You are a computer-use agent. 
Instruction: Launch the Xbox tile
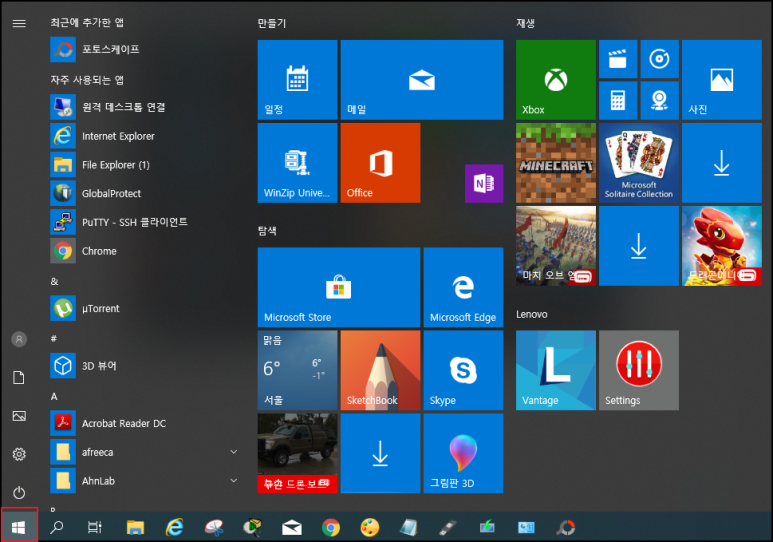[x=556, y=80]
